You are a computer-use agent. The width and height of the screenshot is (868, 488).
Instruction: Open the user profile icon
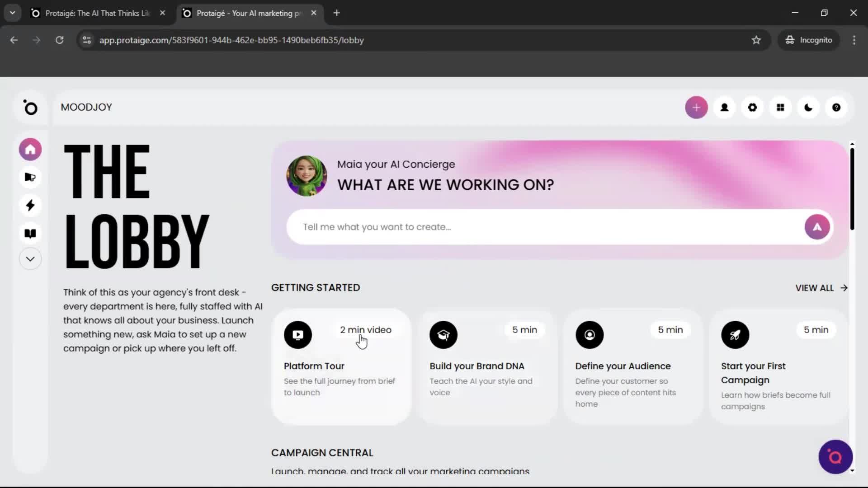click(x=724, y=107)
